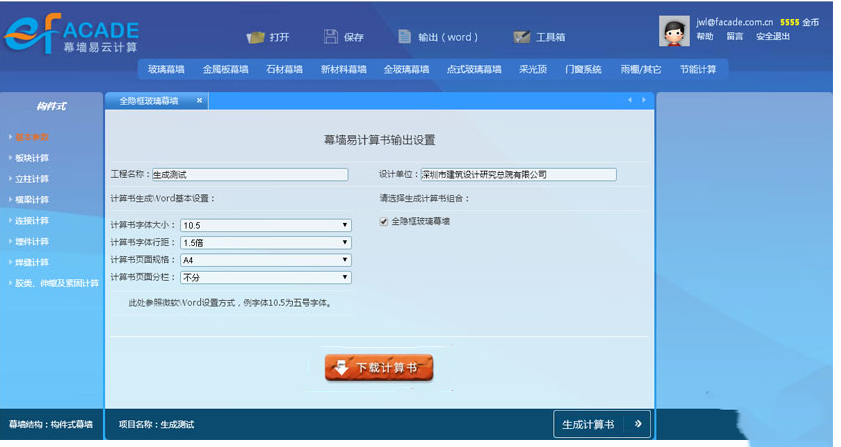This screenshot has height=447, width=841.
Task: Open the 玻璃幕墙 menu
Action: pyautogui.click(x=166, y=69)
